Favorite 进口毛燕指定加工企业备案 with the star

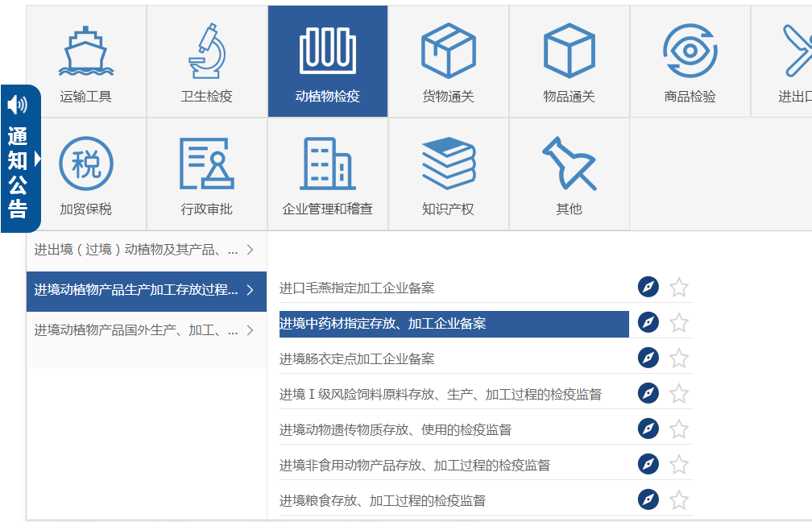tap(679, 288)
